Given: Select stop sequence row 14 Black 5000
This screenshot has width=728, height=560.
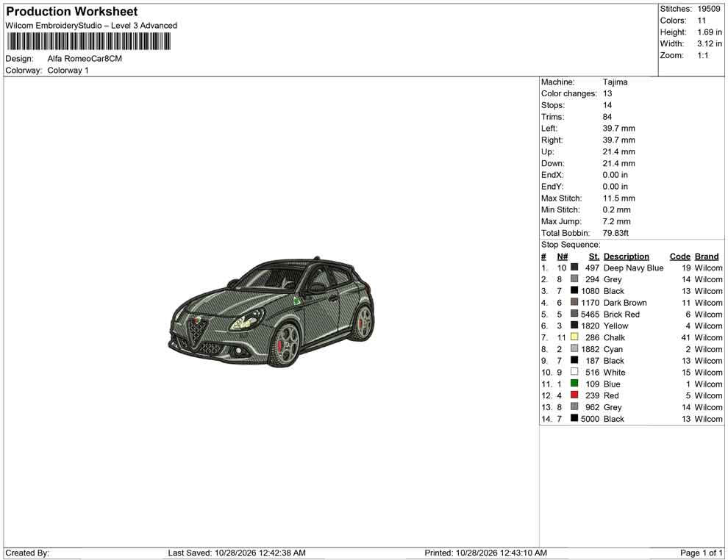Looking at the screenshot, I should [632, 418].
